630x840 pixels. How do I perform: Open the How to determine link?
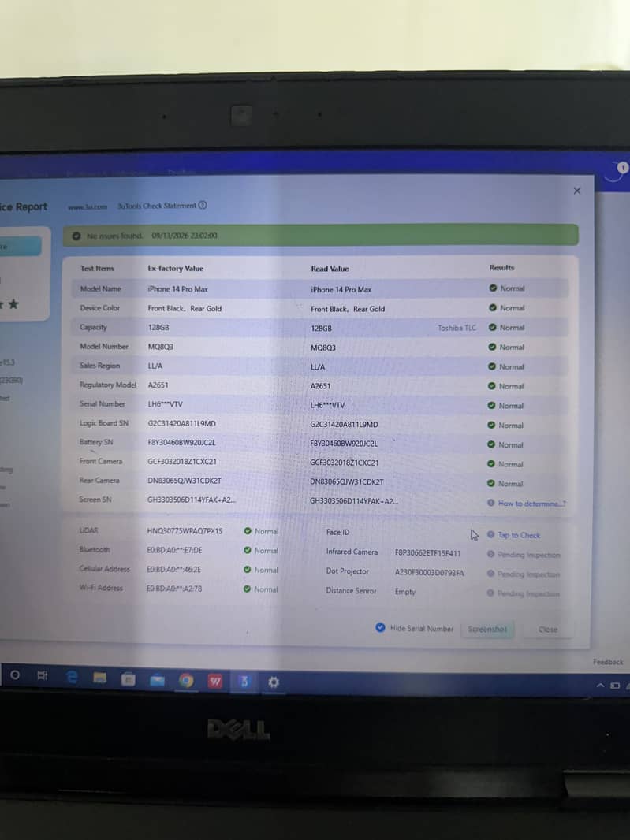tap(532, 504)
